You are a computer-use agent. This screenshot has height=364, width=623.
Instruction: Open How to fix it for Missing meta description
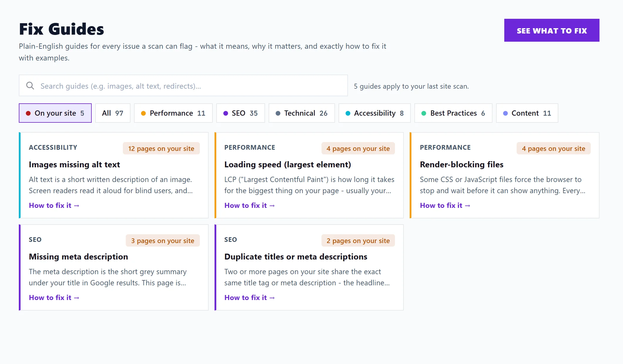click(x=54, y=298)
